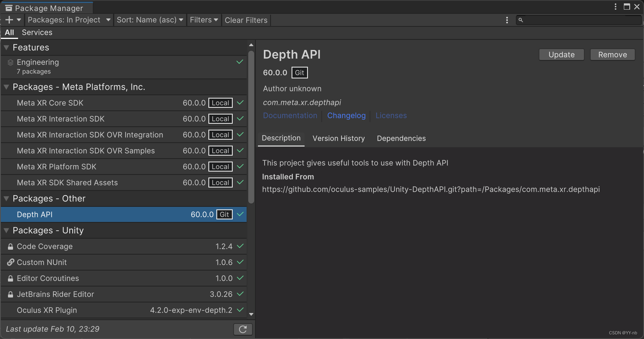Open the Licenses link
This screenshot has height=339, width=644.
coord(391,115)
